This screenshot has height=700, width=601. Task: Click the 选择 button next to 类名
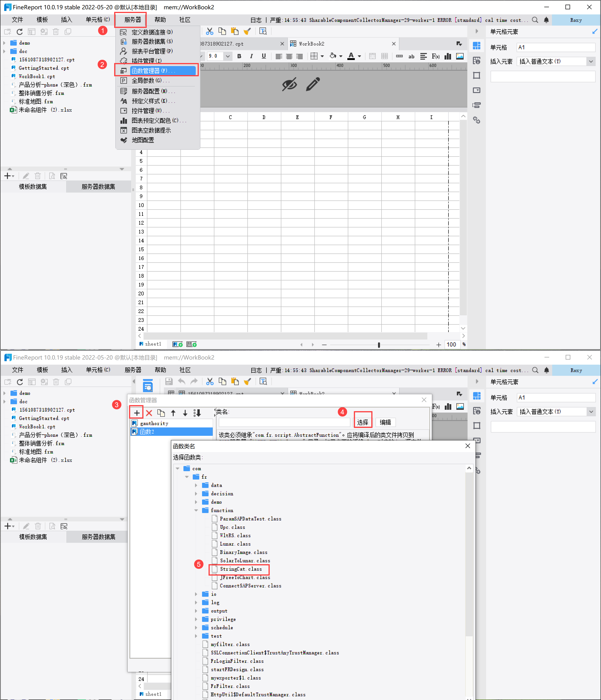click(362, 422)
